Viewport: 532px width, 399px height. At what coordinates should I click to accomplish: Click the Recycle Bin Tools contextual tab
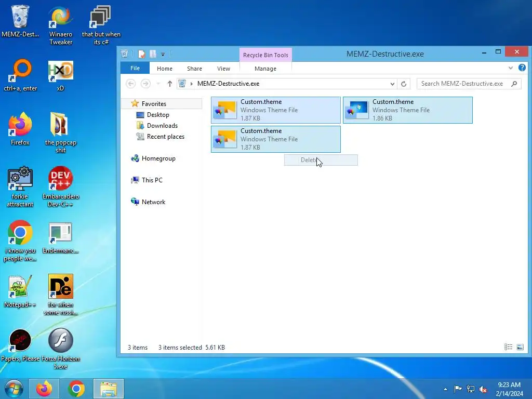pyautogui.click(x=265, y=55)
